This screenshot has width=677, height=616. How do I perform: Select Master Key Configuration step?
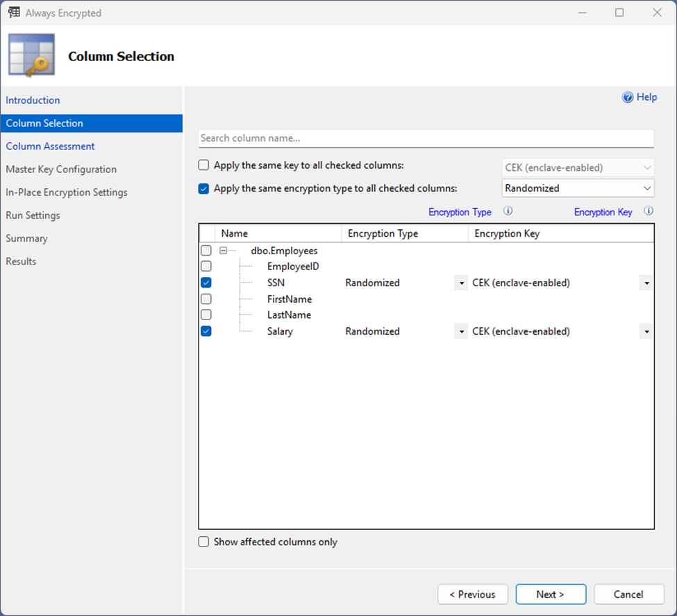(x=61, y=169)
